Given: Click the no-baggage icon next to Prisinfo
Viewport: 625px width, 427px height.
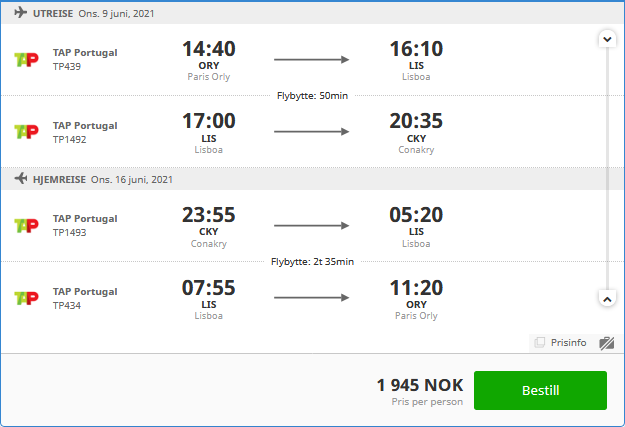Looking at the screenshot, I should click(606, 343).
